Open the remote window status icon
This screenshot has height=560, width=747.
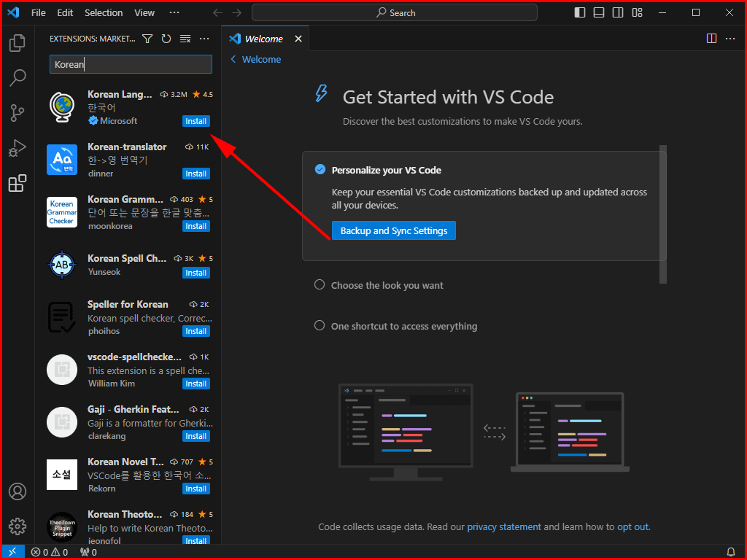click(13, 552)
